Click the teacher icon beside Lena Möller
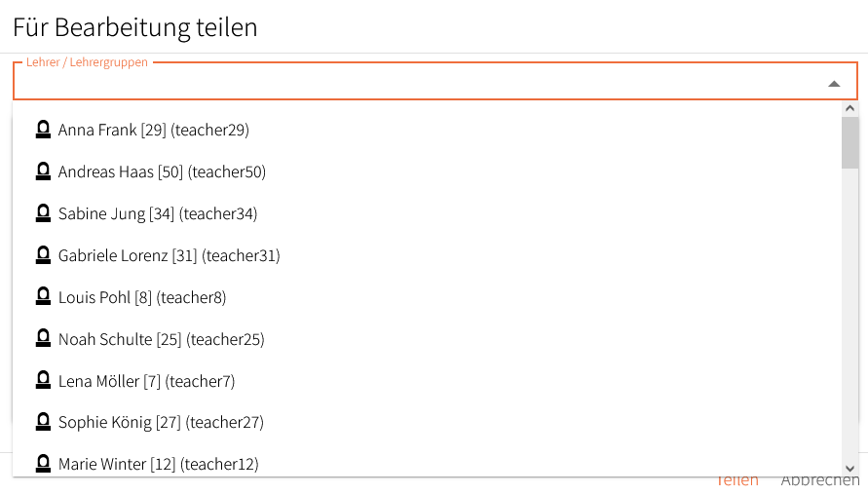The height and width of the screenshot is (495, 868). click(x=43, y=380)
